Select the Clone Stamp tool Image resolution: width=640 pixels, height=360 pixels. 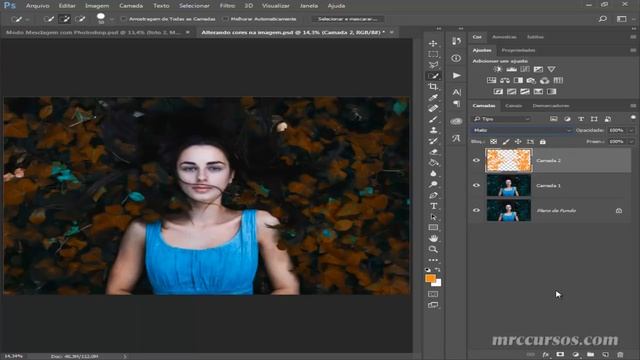coord(433,130)
